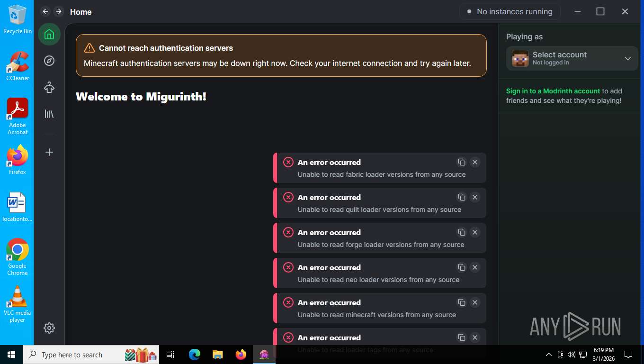Show hidden tray icons chevron
Viewport: 644px width, 364px height.
(x=549, y=355)
